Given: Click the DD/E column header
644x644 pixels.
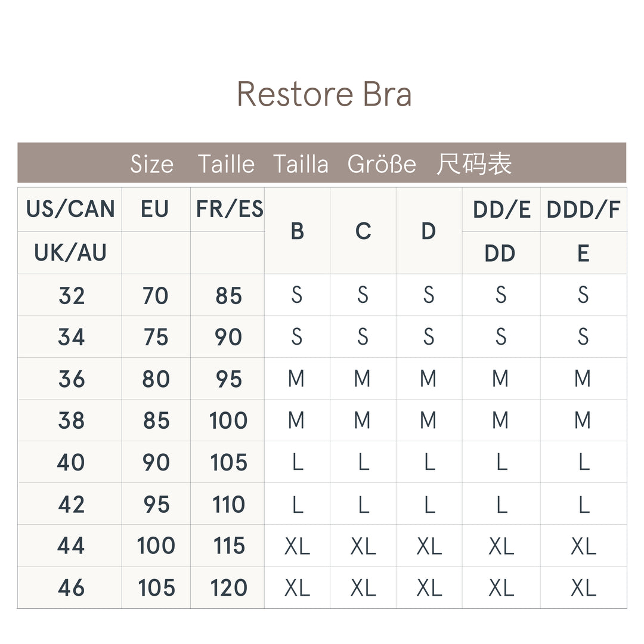Looking at the screenshot, I should pos(501,209).
